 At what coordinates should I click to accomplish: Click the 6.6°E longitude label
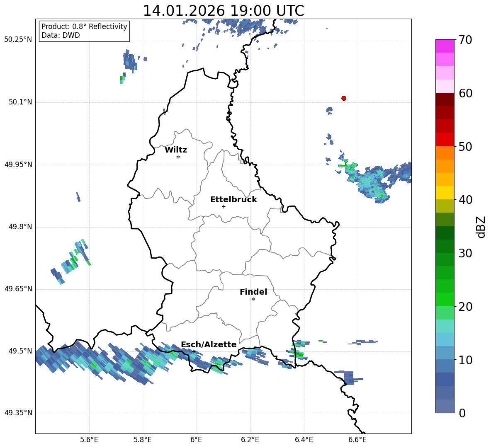[x=357, y=440]
